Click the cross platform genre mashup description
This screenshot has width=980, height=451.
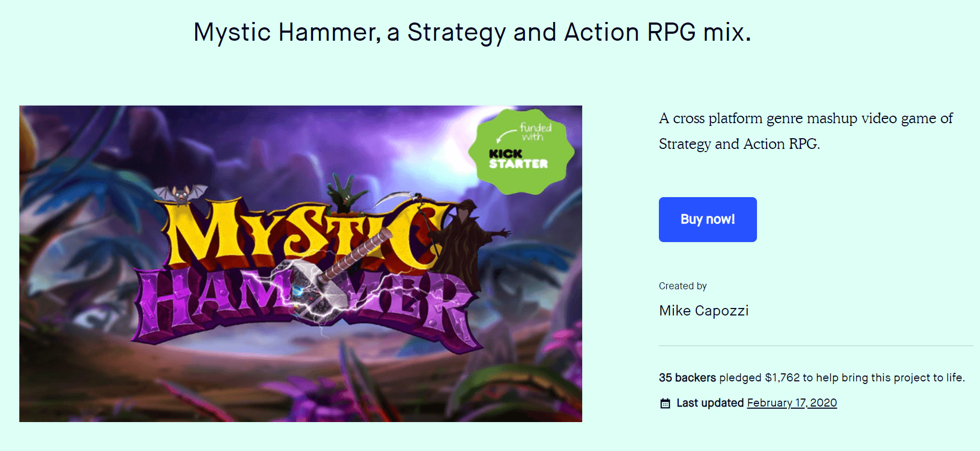805,131
